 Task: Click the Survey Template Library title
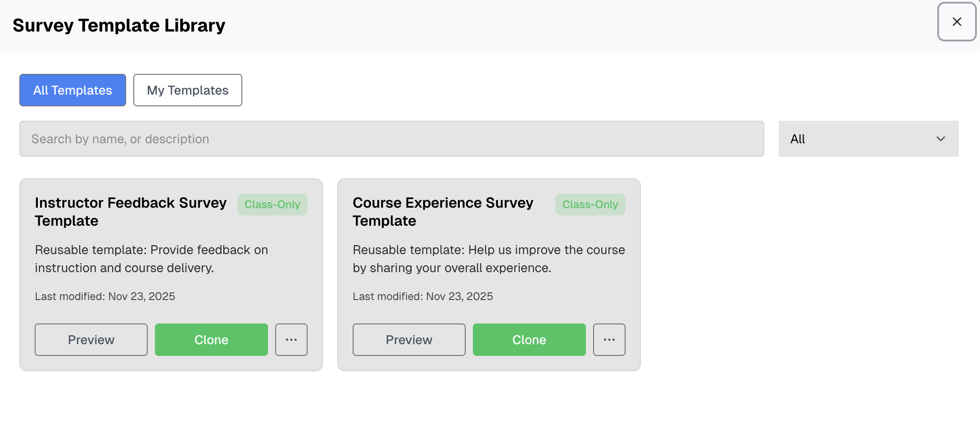pos(119,25)
